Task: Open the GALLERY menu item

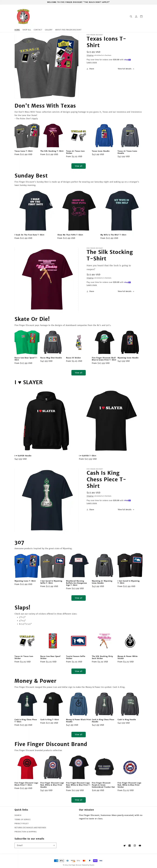Action: click(48, 30)
